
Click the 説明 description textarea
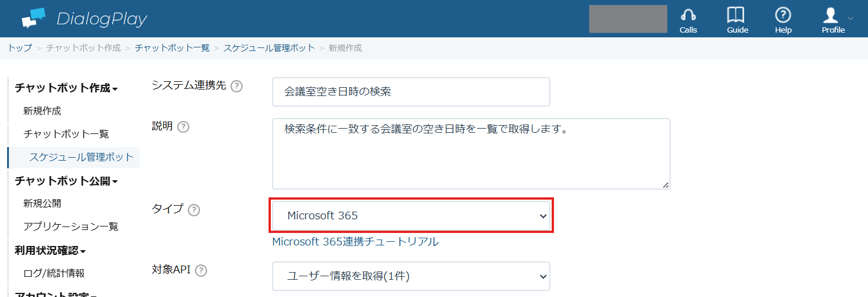pos(471,154)
